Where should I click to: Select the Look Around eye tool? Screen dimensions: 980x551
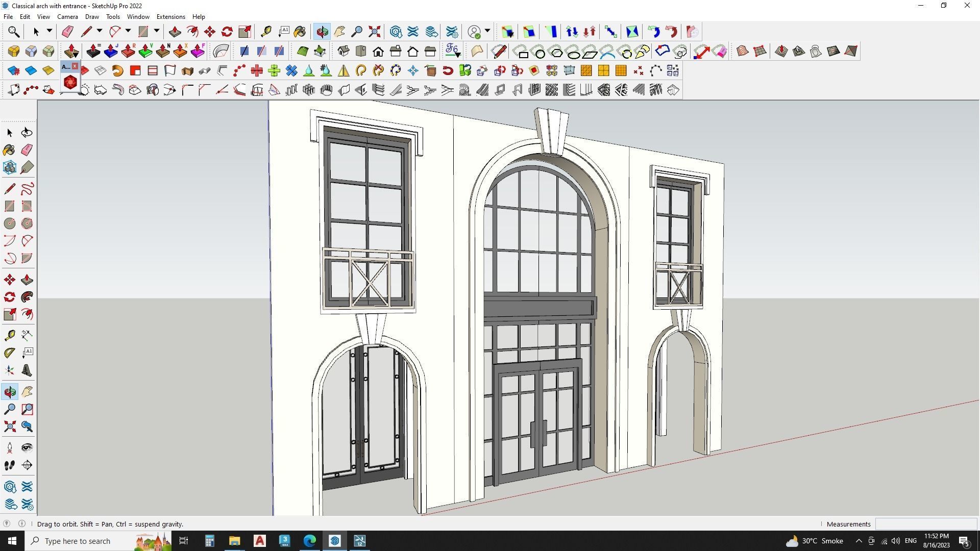tap(27, 448)
